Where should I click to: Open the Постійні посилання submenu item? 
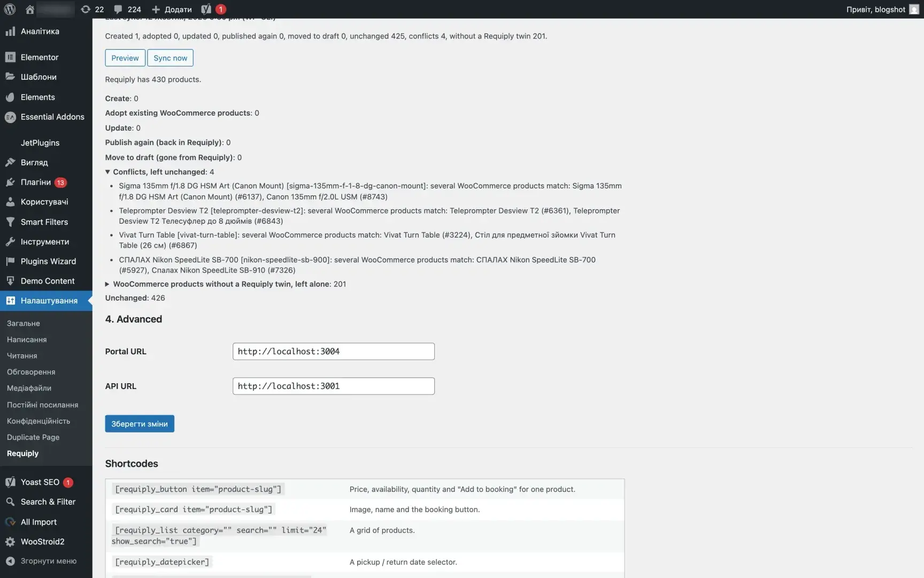(43, 405)
